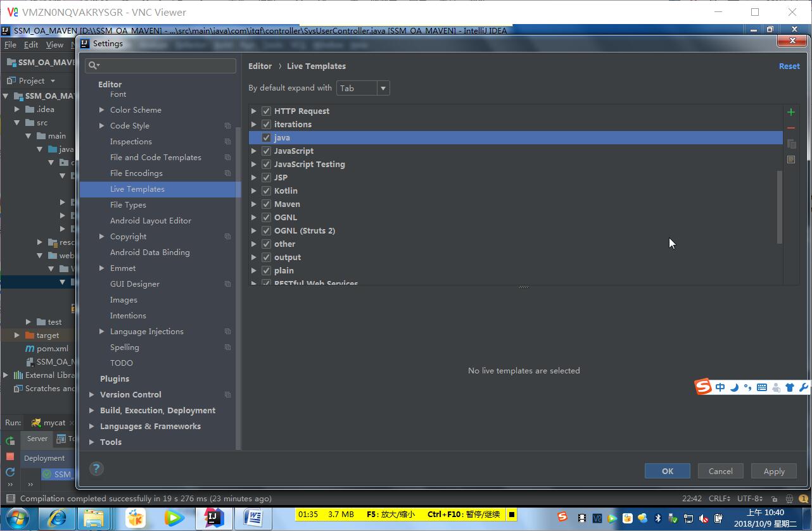Update the running application with the refresh icon
This screenshot has height=531, width=812.
(10, 472)
